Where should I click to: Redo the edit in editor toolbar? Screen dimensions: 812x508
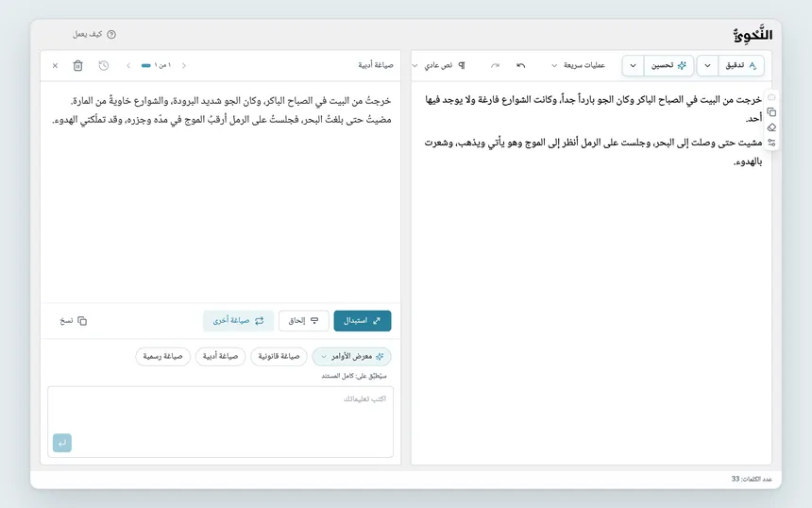(495, 65)
